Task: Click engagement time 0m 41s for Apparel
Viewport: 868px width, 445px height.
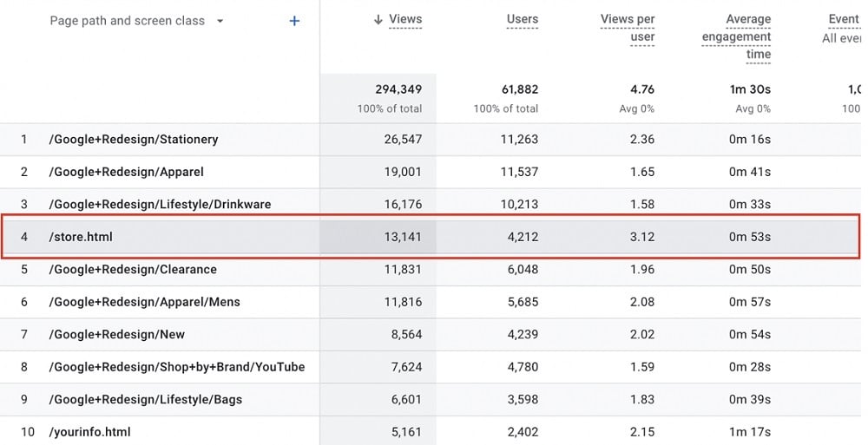Action: (750, 172)
